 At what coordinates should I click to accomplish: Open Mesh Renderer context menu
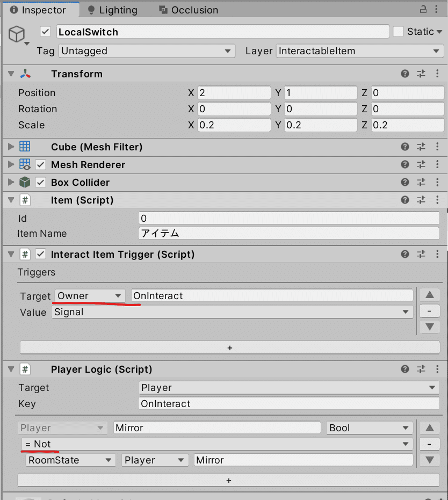(x=437, y=164)
